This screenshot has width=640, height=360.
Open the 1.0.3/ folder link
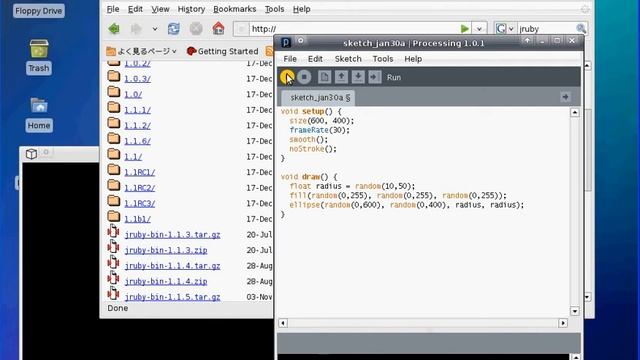138,79
